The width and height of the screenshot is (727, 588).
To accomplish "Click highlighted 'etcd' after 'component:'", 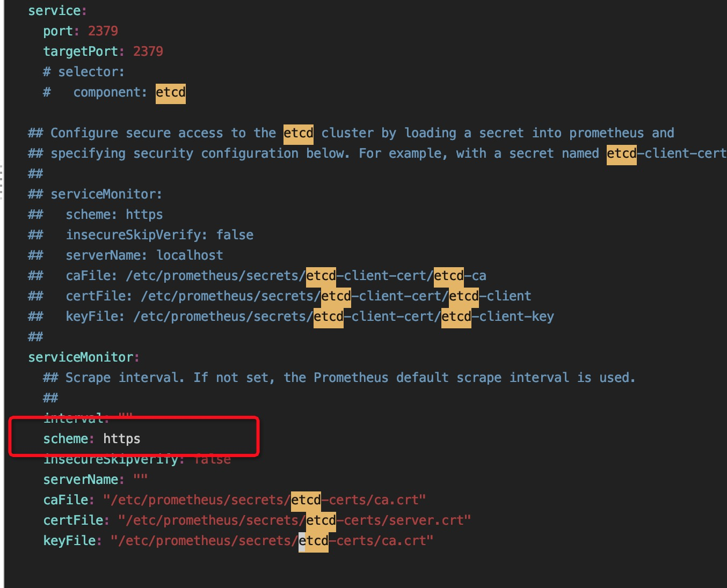I will (171, 92).
